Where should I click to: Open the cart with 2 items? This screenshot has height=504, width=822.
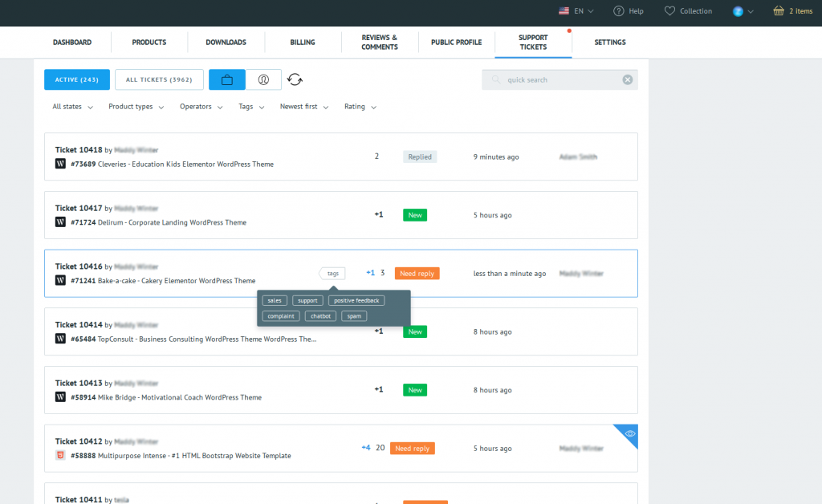(x=792, y=11)
